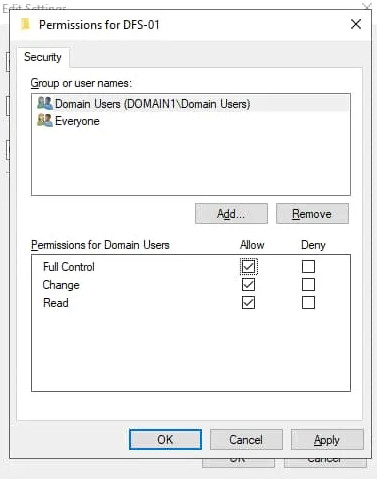The height and width of the screenshot is (479, 377).
Task: Check the Full Control Deny checkbox
Action: [x=308, y=266]
